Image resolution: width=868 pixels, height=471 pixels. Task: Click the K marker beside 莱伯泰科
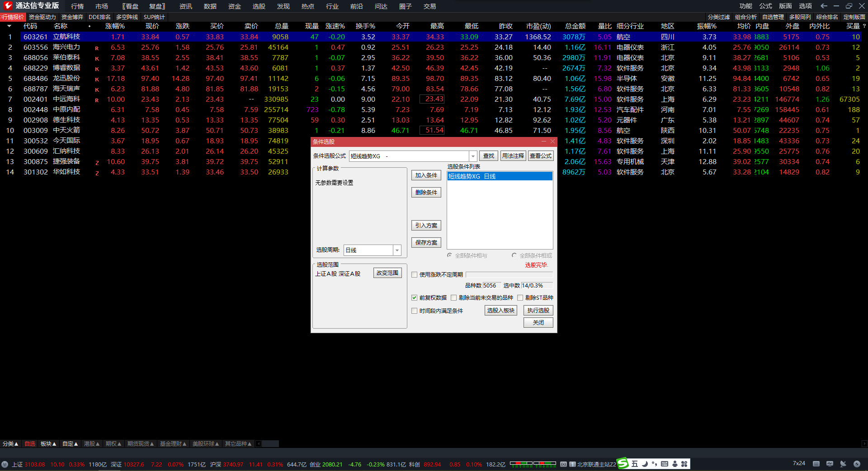point(97,58)
